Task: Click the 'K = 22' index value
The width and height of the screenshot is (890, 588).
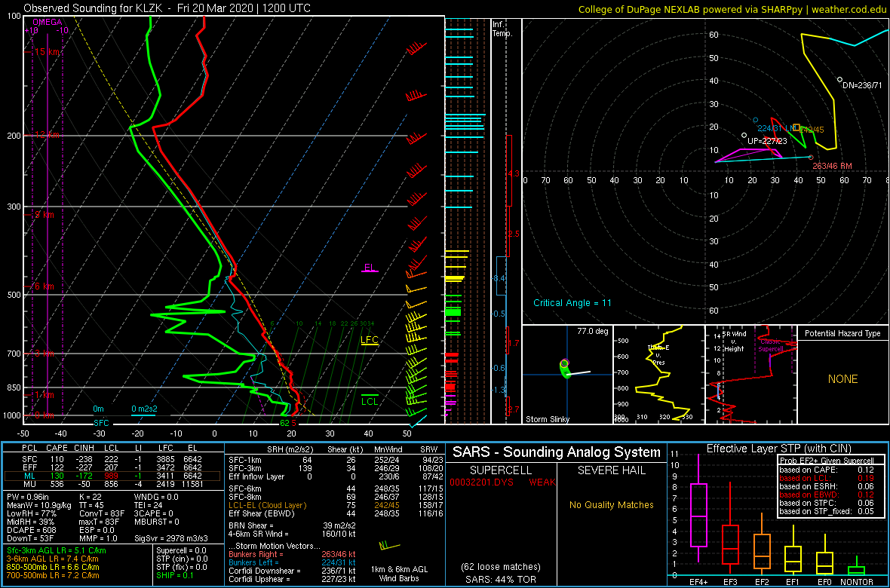Action: coord(92,498)
